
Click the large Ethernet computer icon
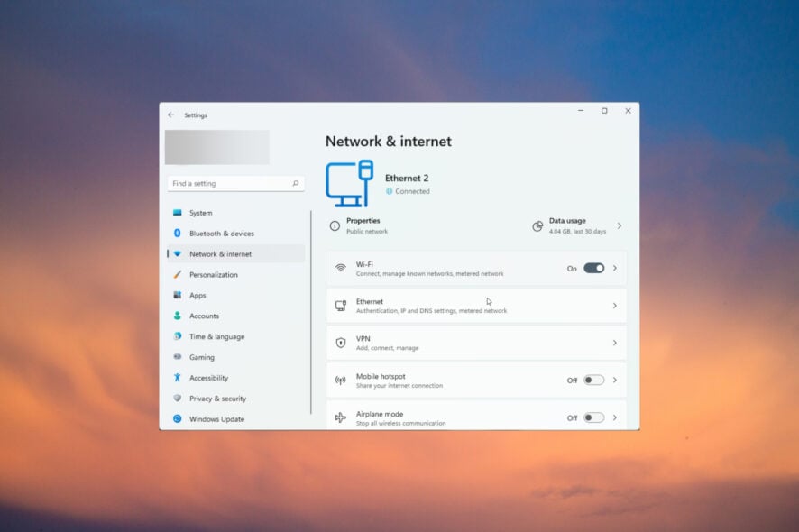pos(350,183)
